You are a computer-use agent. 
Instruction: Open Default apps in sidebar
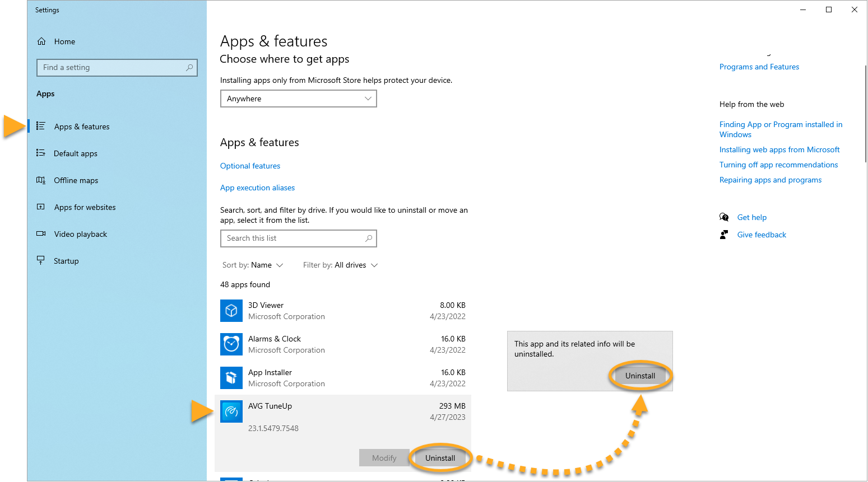[x=75, y=153]
